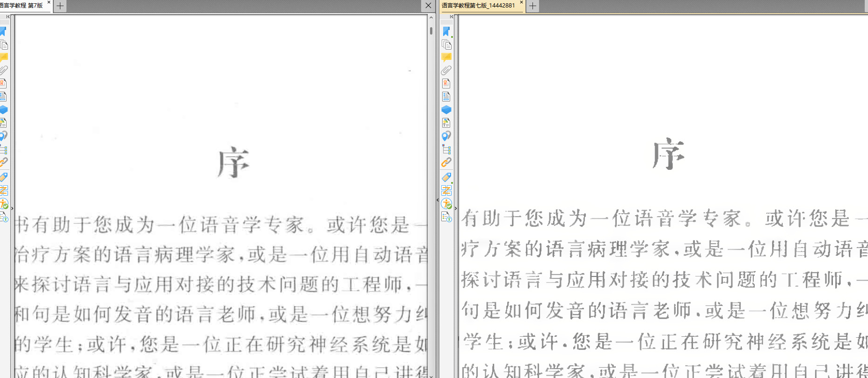Open Links pane in right document

click(446, 162)
